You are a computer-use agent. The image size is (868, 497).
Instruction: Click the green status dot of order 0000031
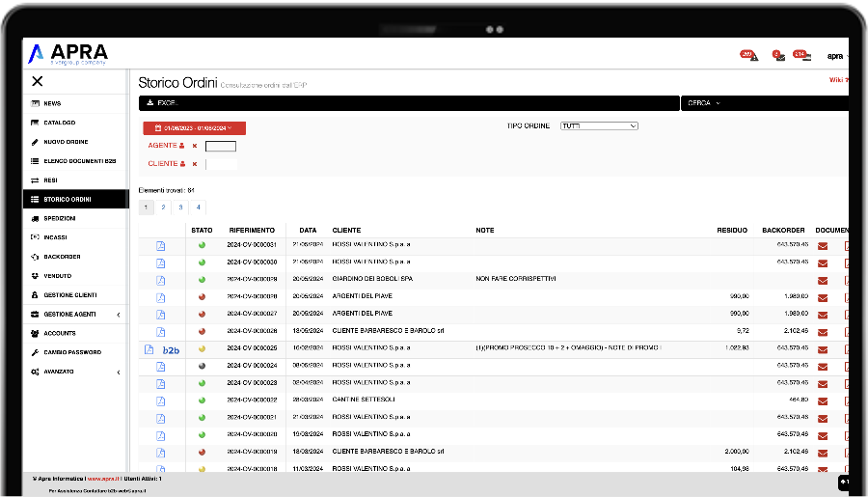click(x=203, y=245)
